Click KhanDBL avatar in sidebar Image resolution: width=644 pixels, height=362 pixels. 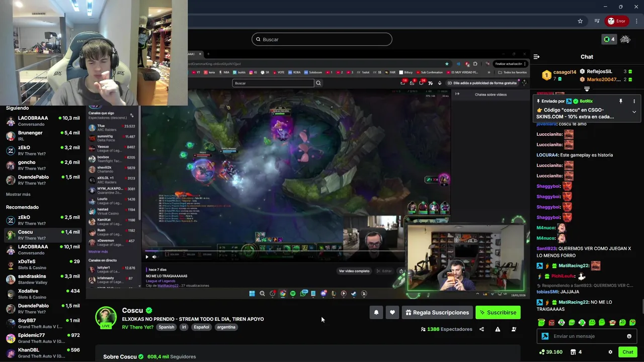(11, 352)
